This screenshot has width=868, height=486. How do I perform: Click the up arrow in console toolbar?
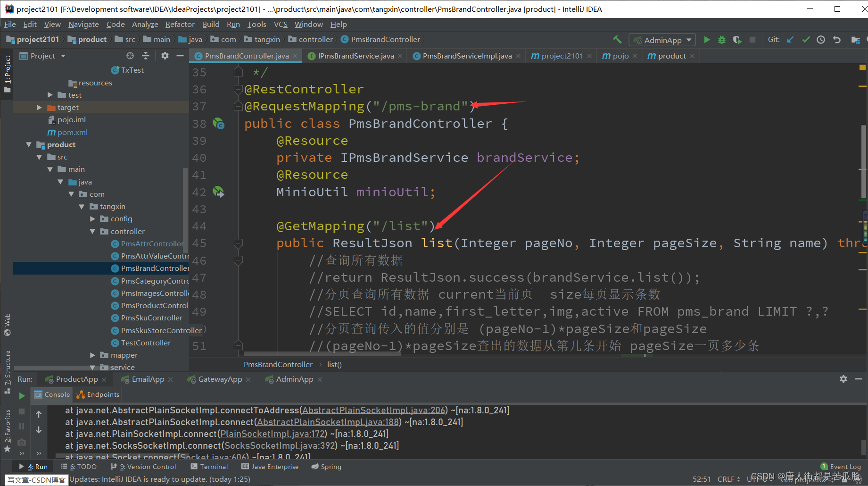pos(39,414)
